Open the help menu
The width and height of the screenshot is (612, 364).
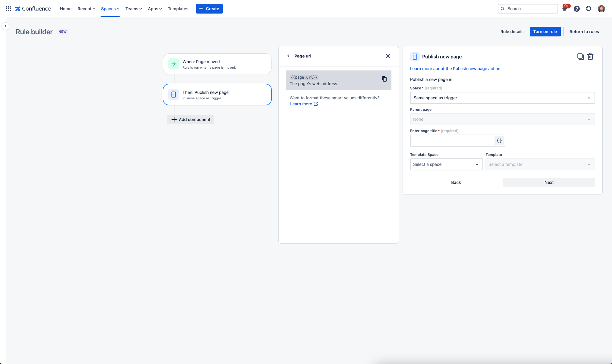[x=576, y=8]
